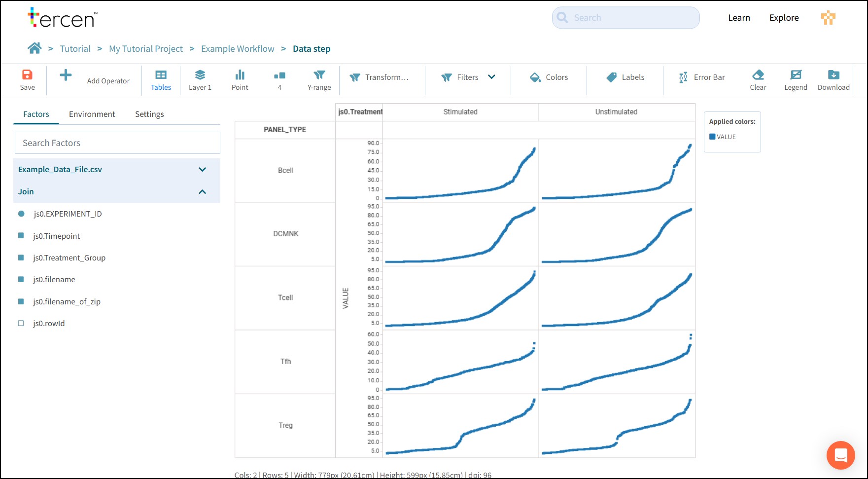Click the Search Factors input box
The image size is (868, 479).
point(117,143)
